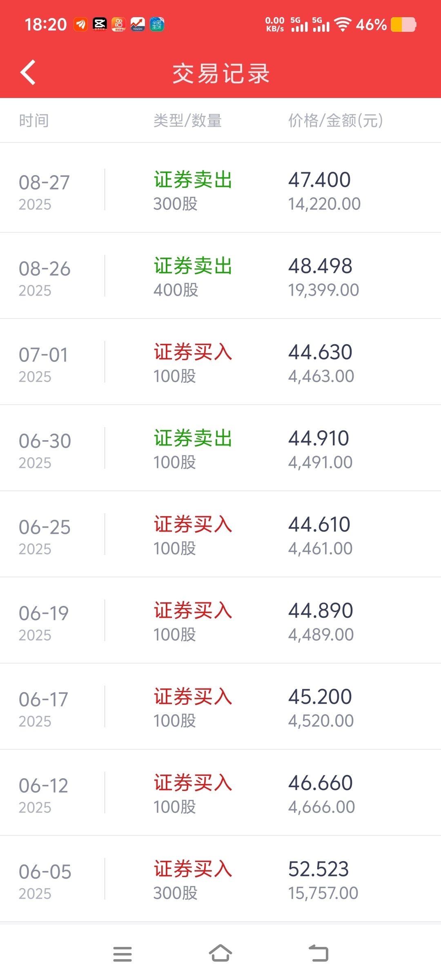
Task: Select the 06-05 buy of 300 shares
Action: point(220,879)
